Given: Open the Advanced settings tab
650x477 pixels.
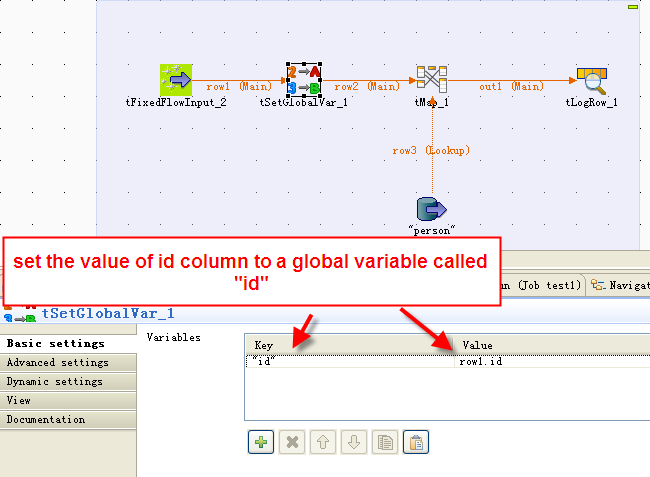Looking at the screenshot, I should coord(68,363).
